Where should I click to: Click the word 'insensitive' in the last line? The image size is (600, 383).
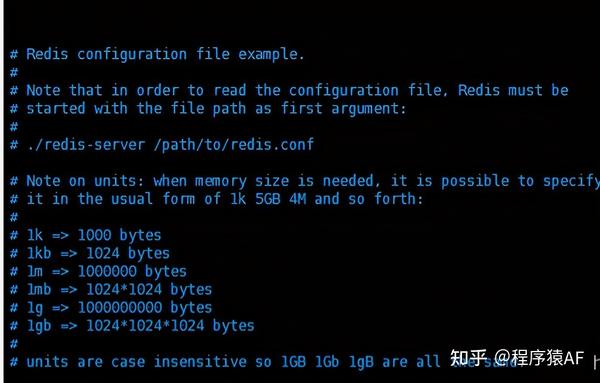click(x=200, y=362)
